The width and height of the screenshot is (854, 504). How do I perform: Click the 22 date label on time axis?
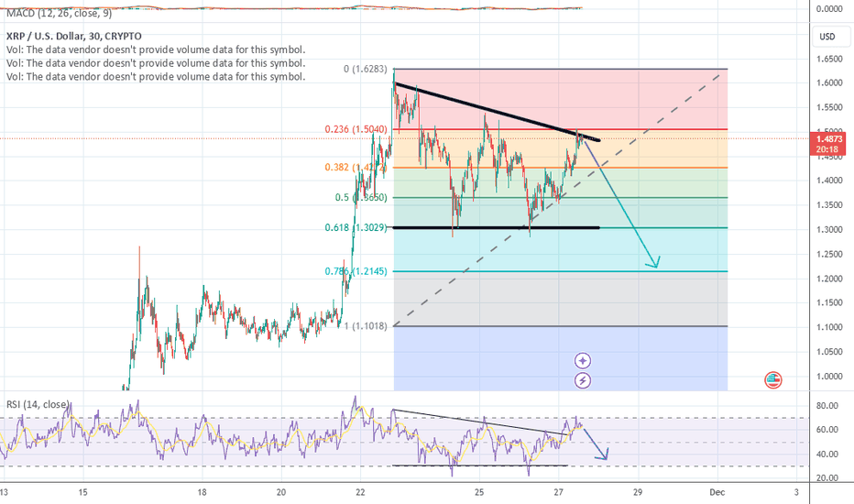coord(360,492)
